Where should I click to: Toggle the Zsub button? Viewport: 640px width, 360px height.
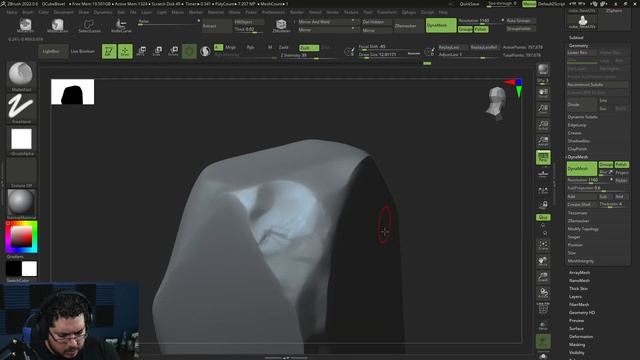point(309,48)
